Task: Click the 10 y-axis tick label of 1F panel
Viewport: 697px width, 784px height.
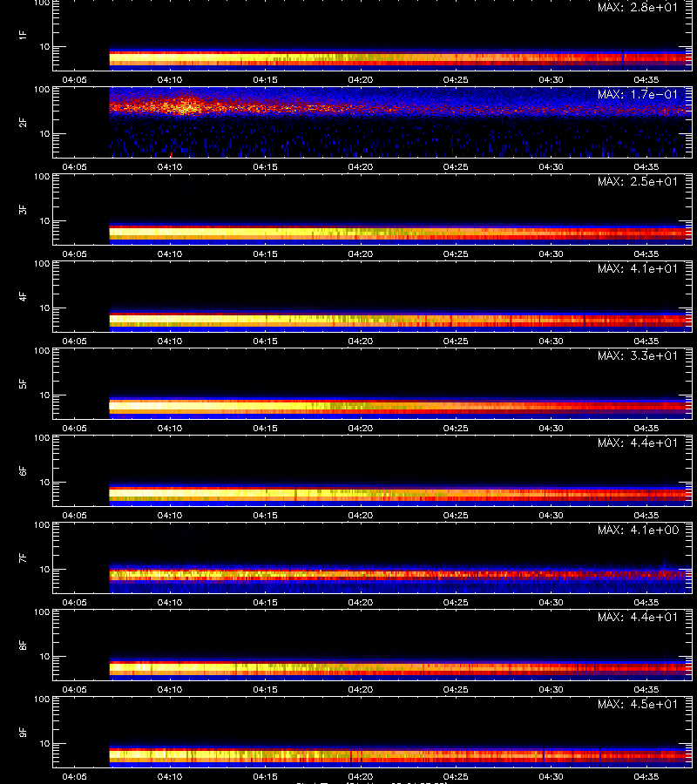Action: point(45,46)
